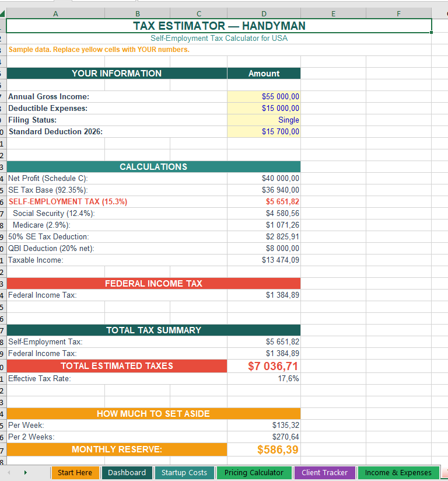This screenshot has width=448, height=481.
Task: Click the Effective Tax Rate value 17,6%
Action: tap(264, 378)
